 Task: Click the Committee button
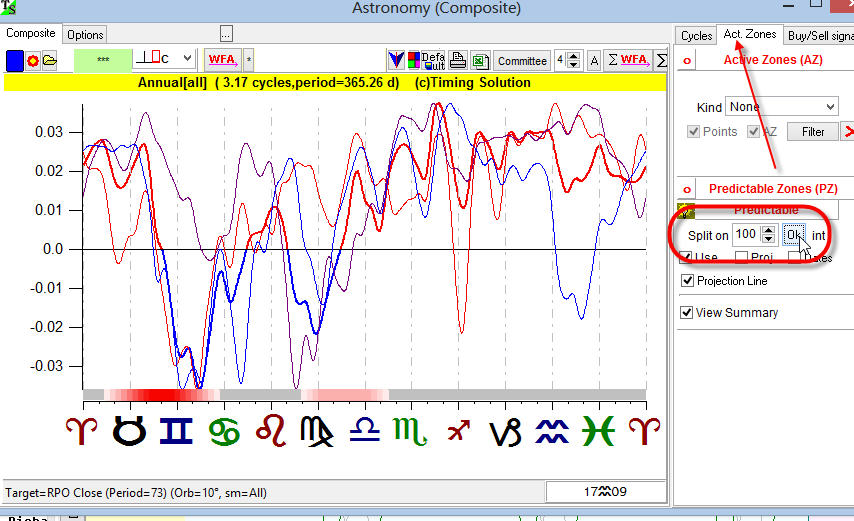coord(522,61)
